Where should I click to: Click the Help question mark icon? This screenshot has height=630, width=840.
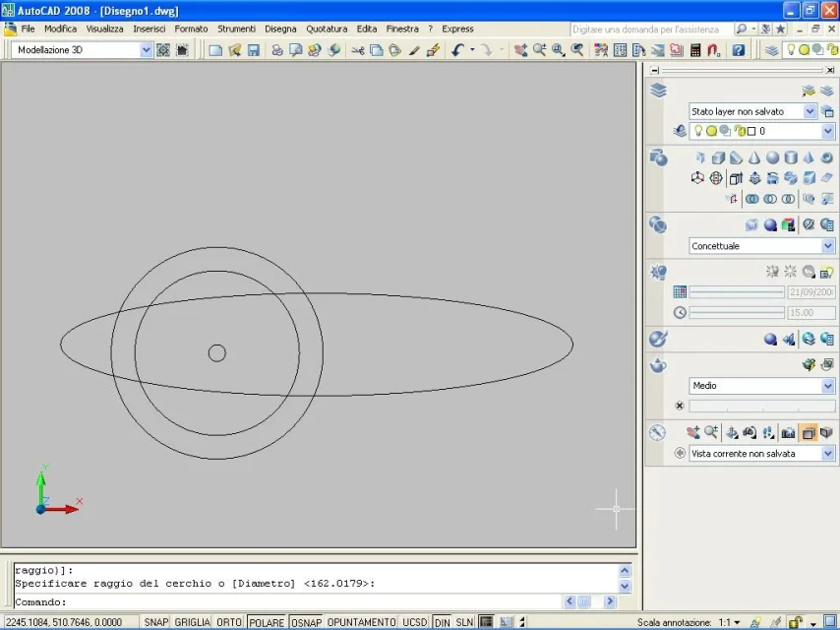[x=739, y=50]
